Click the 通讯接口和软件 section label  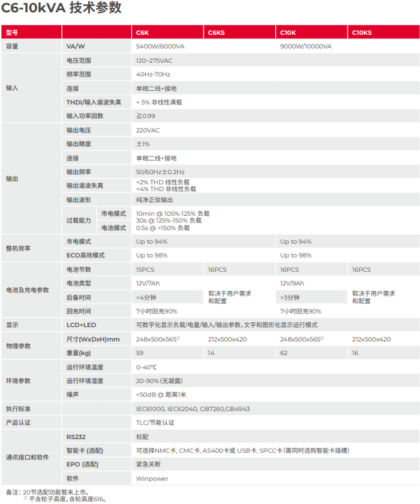tap(27, 458)
